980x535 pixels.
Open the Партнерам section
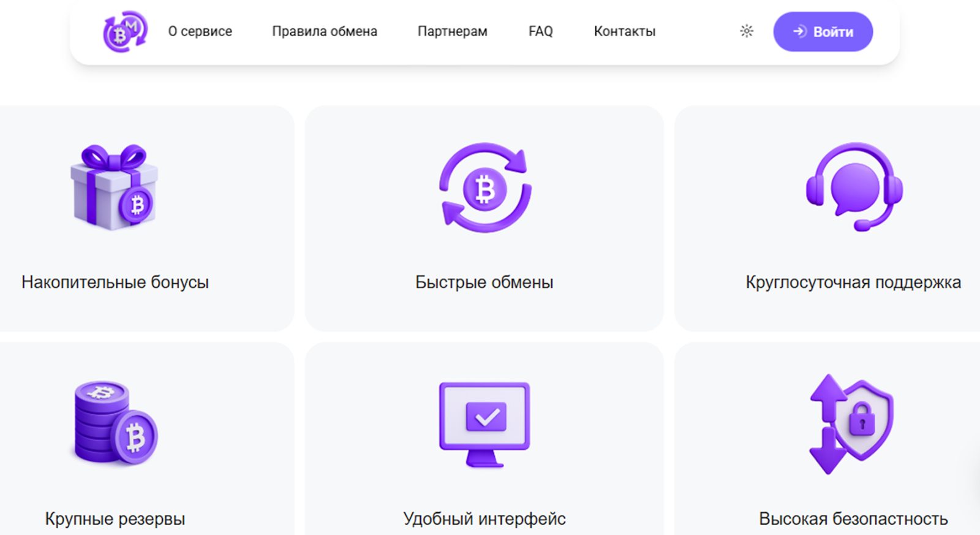tap(453, 31)
